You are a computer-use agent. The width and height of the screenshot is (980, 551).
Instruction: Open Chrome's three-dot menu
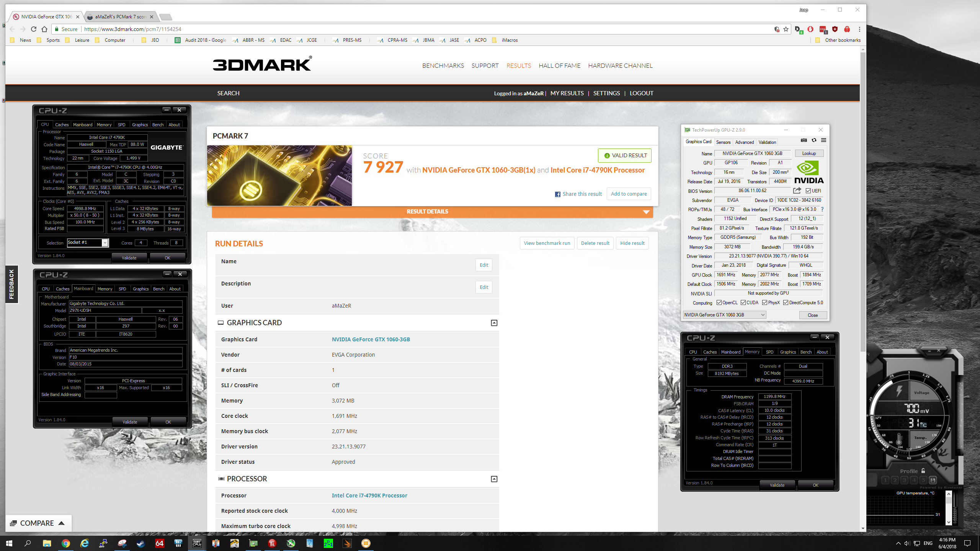point(859,29)
